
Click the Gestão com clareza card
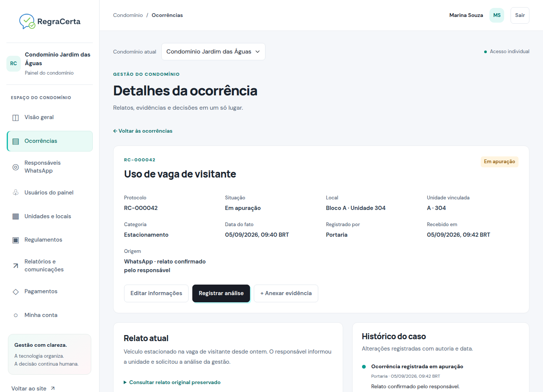[x=49, y=354]
